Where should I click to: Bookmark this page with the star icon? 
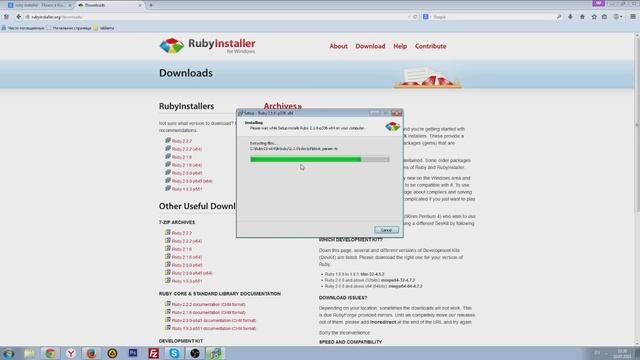(594, 17)
